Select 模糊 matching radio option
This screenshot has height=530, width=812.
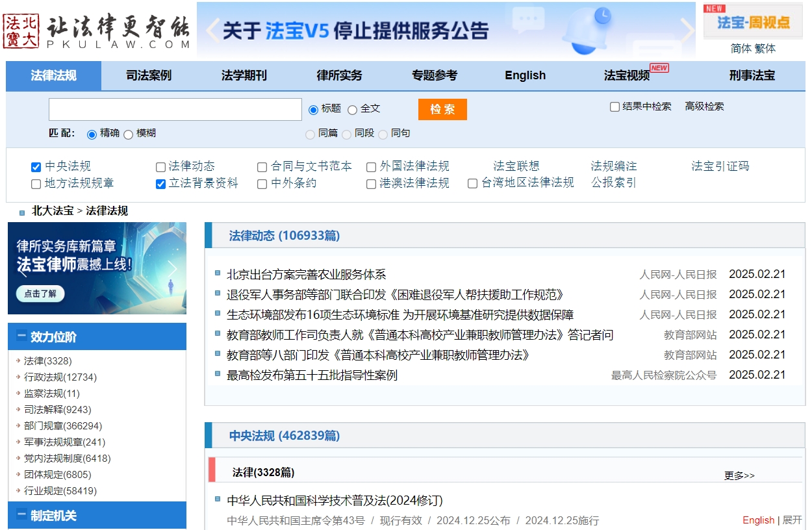[128, 134]
